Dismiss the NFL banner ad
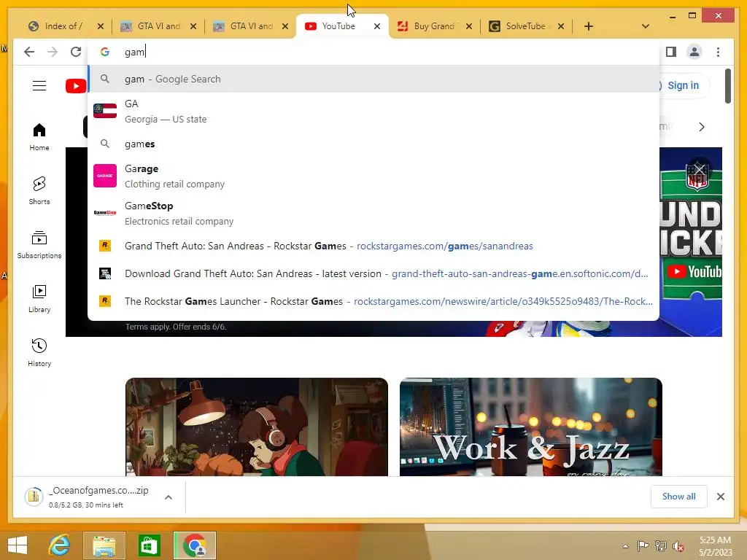Screen dimensions: 747x560 pos(699,169)
